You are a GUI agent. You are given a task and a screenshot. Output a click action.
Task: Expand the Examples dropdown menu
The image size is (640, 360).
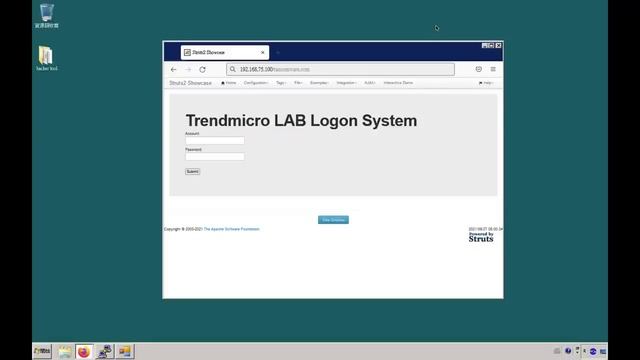coord(319,83)
